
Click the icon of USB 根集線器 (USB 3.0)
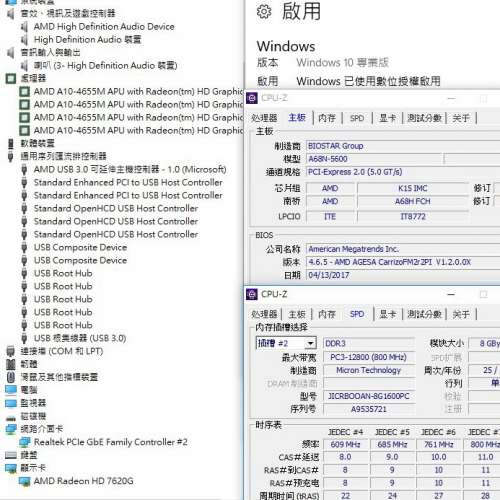pyautogui.click(x=24, y=338)
